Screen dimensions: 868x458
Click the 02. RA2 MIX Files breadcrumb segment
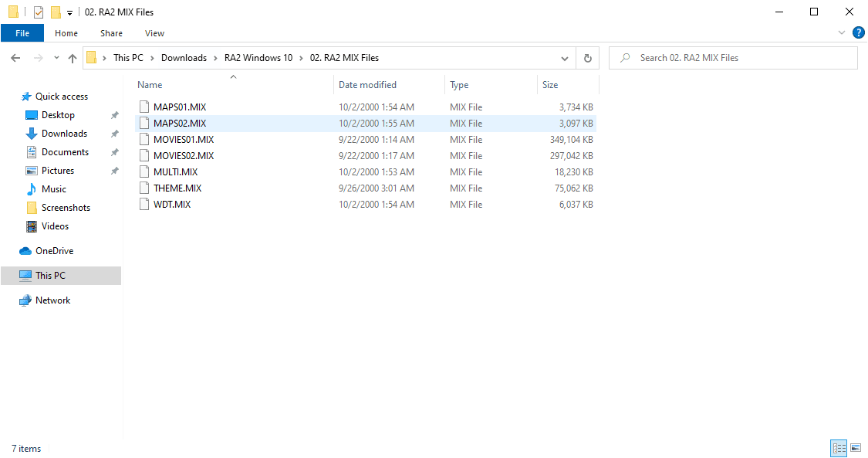344,58
